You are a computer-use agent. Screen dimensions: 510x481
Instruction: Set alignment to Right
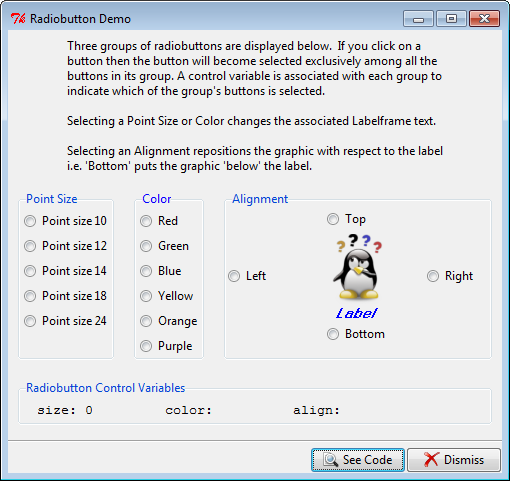point(450,276)
